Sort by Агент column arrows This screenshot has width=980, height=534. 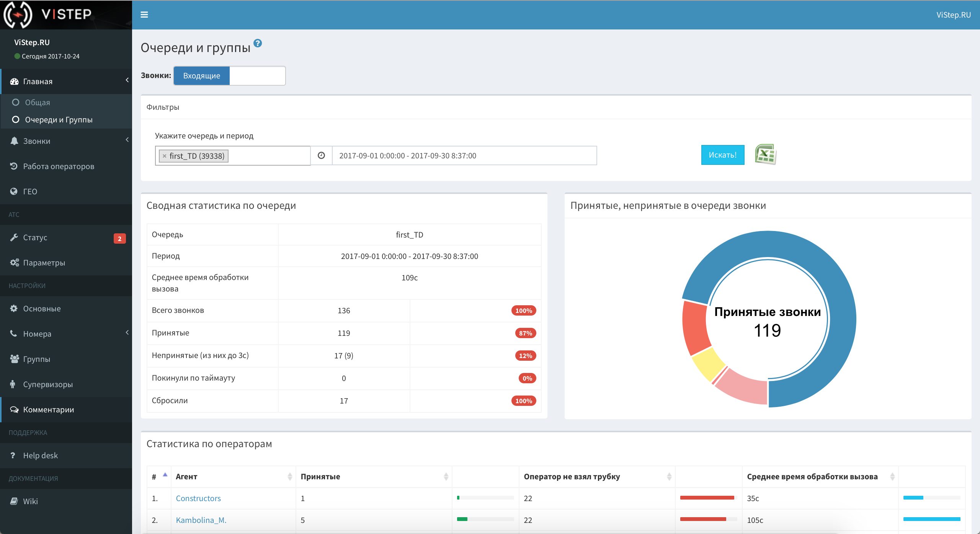(x=290, y=477)
